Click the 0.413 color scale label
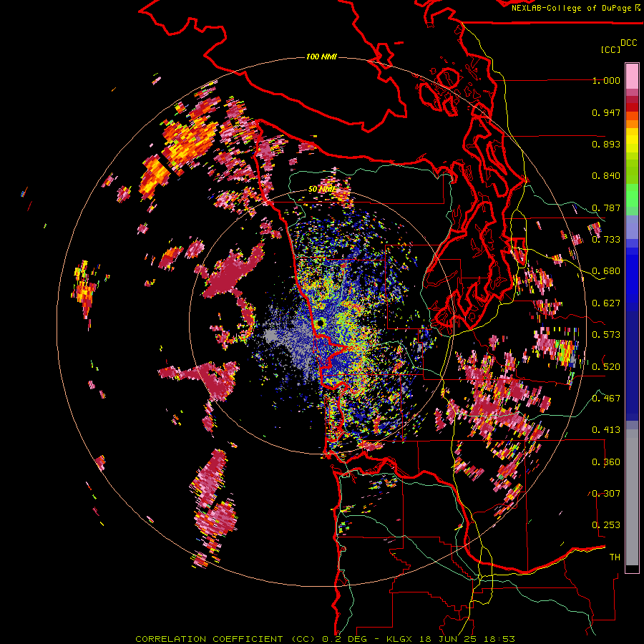Viewport: 644px width, 644px height. (606, 430)
